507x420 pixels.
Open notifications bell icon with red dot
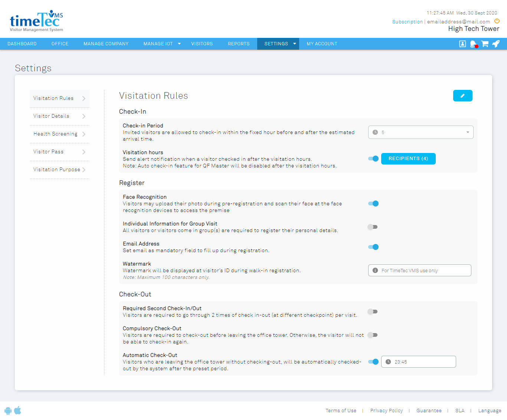[x=474, y=44]
